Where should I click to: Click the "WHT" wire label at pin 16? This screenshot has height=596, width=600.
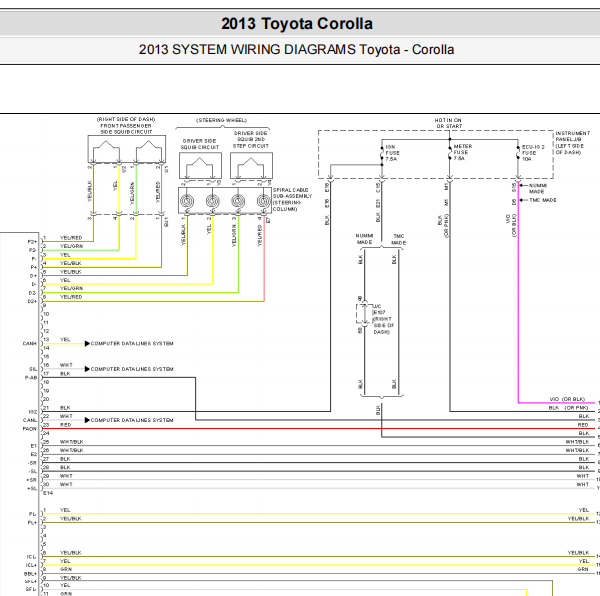(66, 365)
